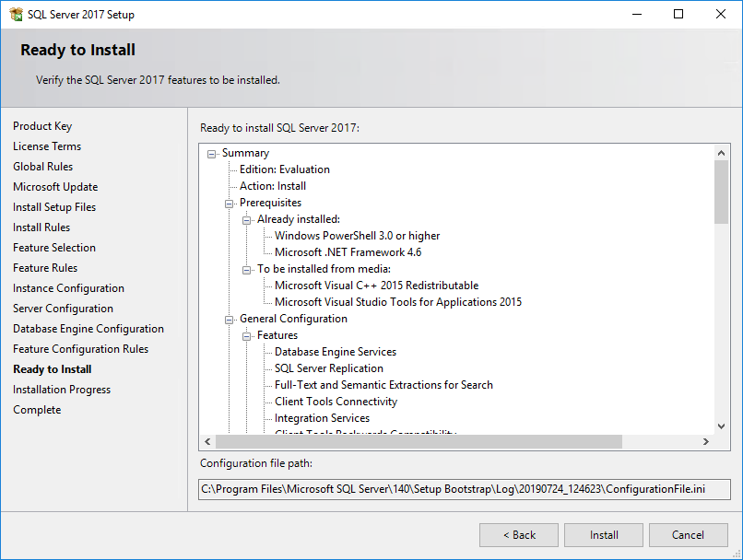Click the 'Summary' root label
Viewport: 743px width, 560px height.
click(x=245, y=153)
